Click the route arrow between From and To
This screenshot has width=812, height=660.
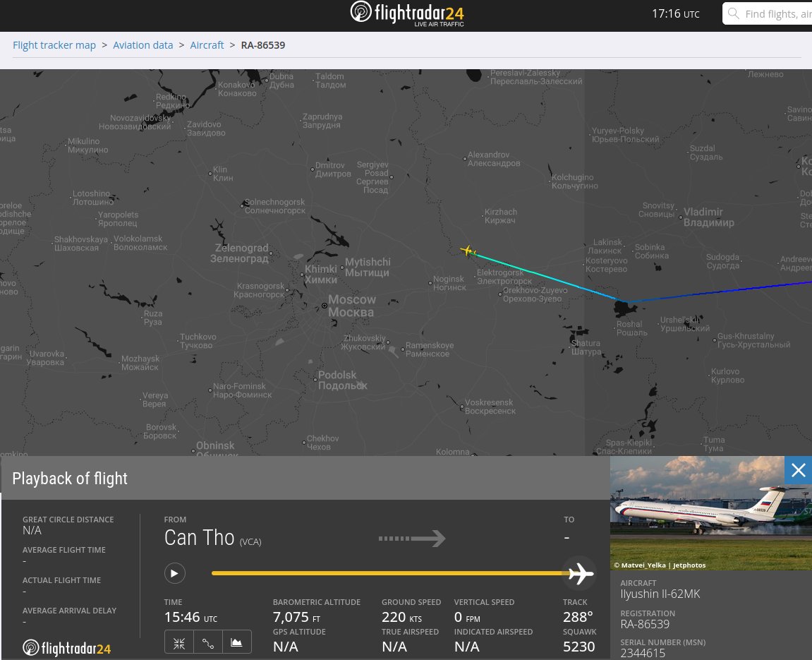(412, 539)
